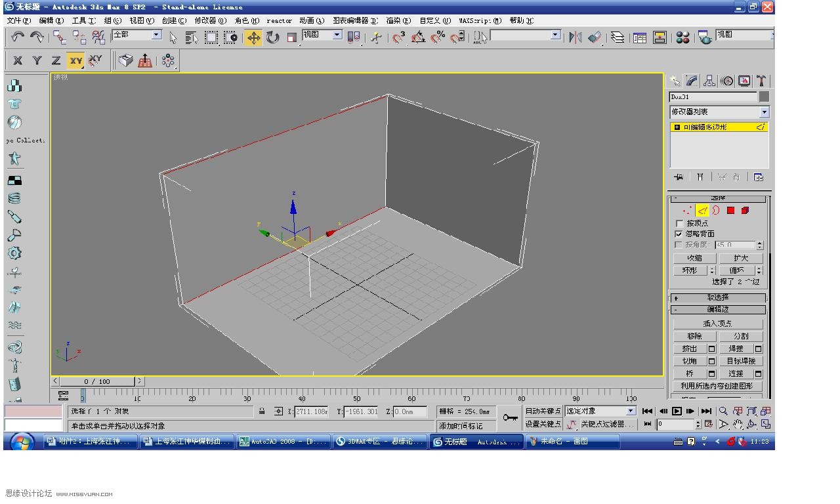The height and width of the screenshot is (504, 840).
Task: Open the Curve Editor icon
Action: [640, 37]
